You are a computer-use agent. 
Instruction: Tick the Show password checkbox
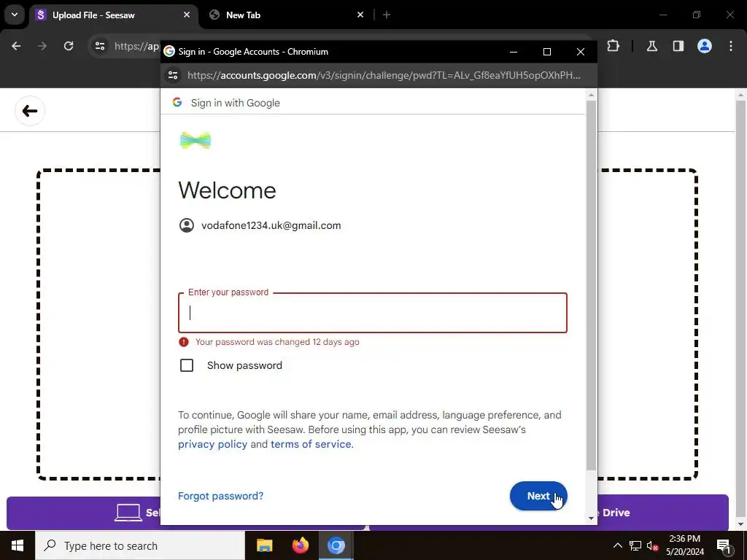(187, 365)
